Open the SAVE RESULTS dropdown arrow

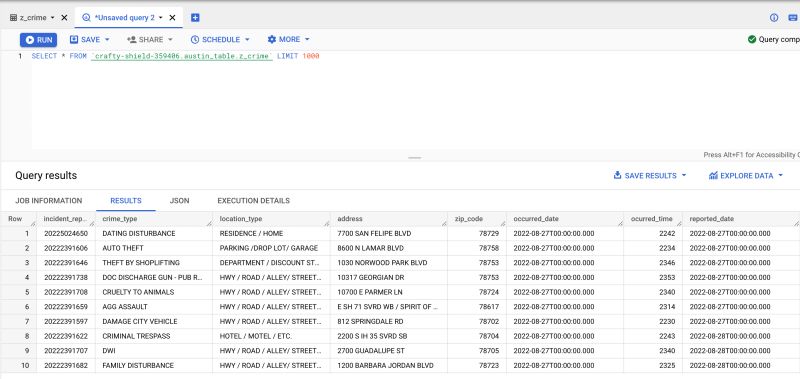[x=684, y=175]
